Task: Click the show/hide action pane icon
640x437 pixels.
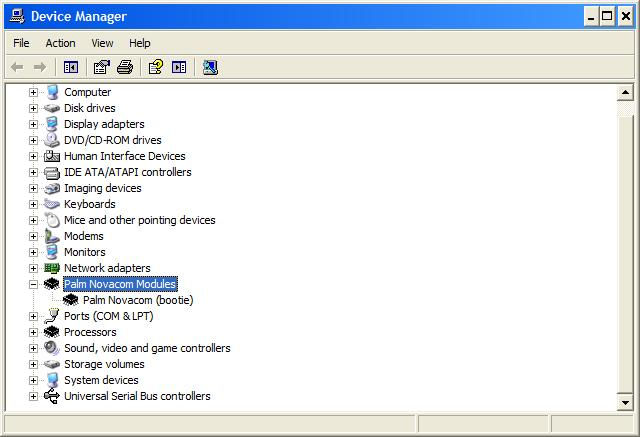Action: 179,67
